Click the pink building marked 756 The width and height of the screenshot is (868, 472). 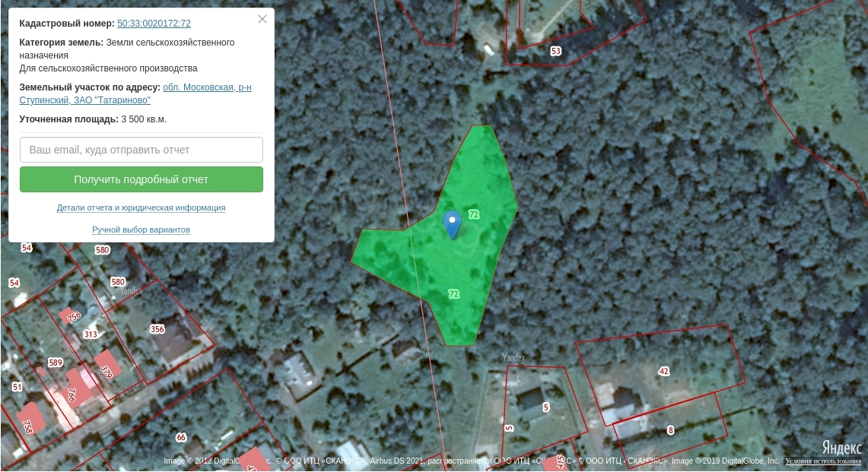click(x=73, y=316)
